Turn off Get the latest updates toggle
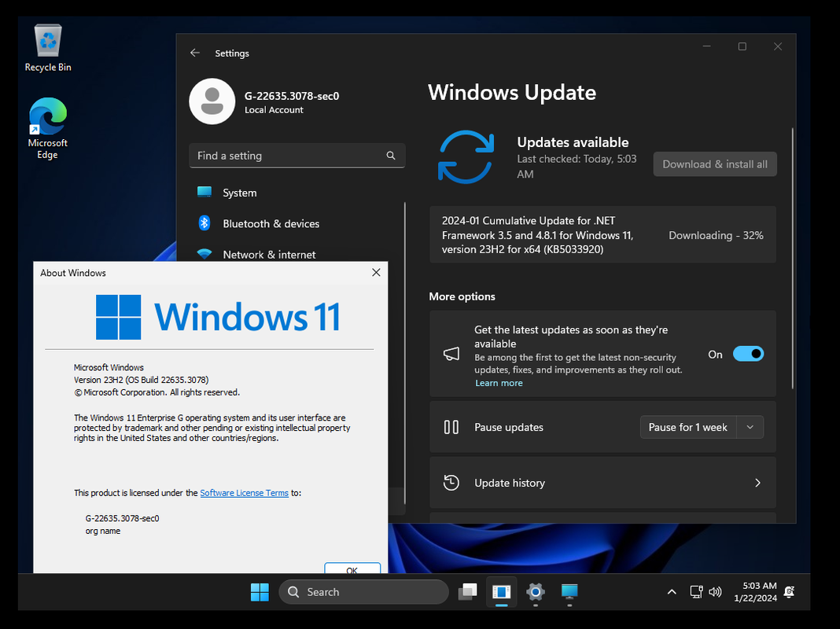This screenshot has height=629, width=840. point(749,354)
